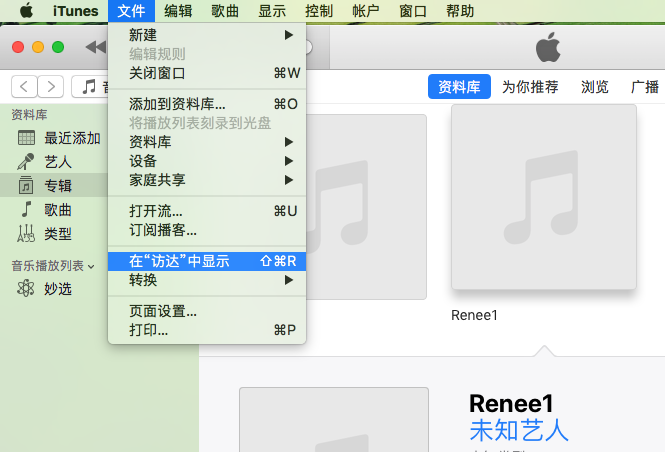Open the iTunes application menu
Viewport: 665px width, 452px height.
click(x=75, y=11)
